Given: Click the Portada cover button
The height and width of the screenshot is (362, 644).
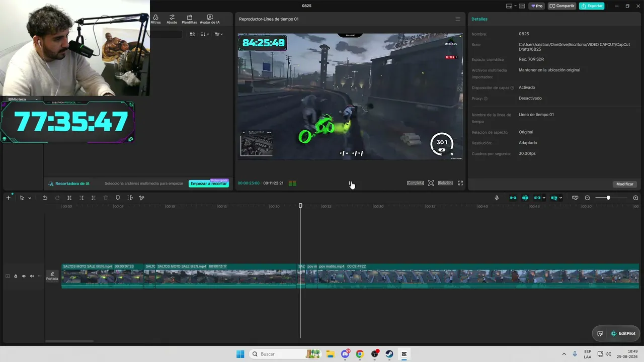Looking at the screenshot, I should (52, 276).
